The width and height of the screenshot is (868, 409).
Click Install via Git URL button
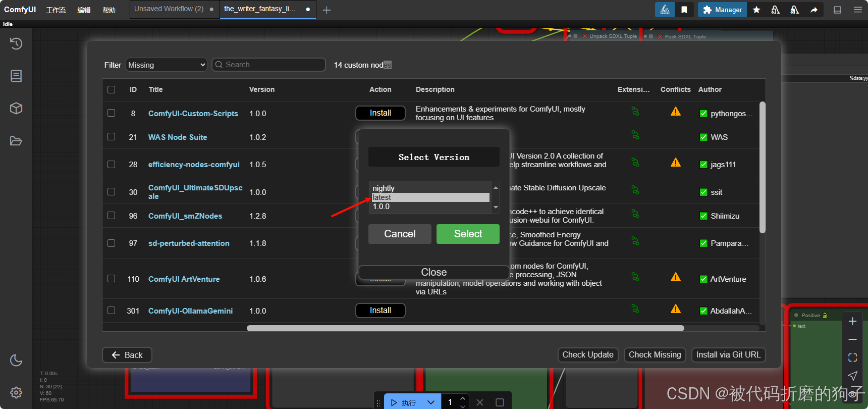pos(729,355)
